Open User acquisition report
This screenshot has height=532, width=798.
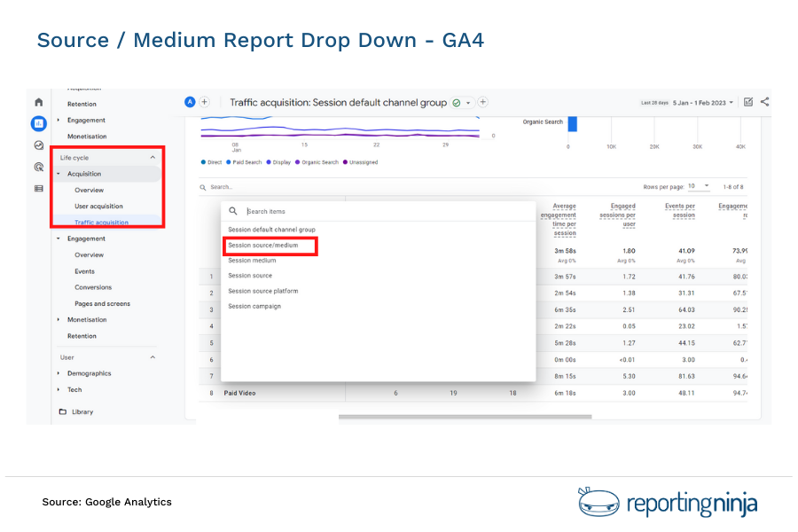pos(98,207)
